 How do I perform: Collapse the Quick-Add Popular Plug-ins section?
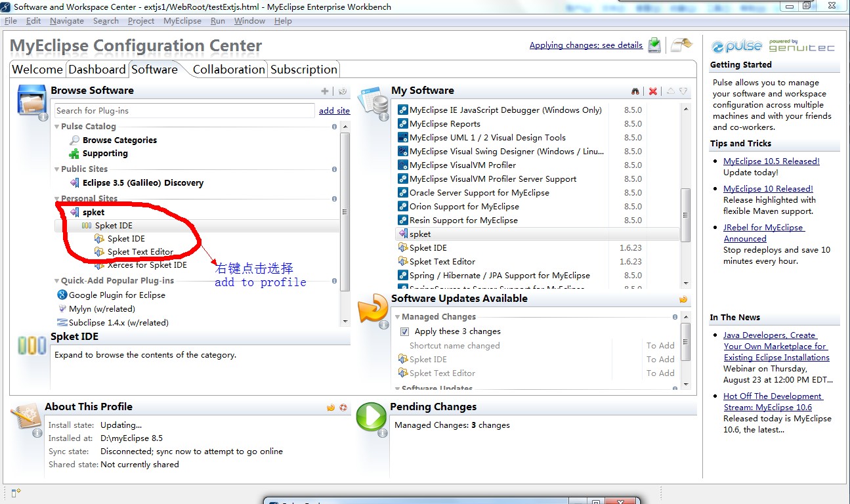coord(57,281)
